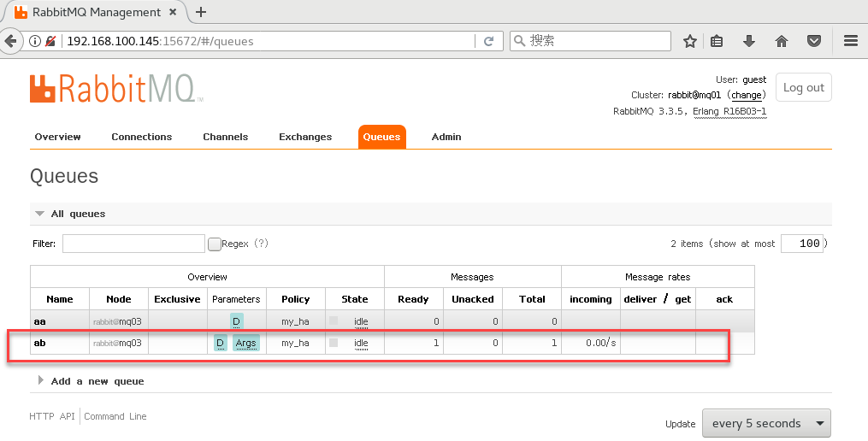Switch to the Admin tab
Screen dimensions: 868x441
pos(446,138)
